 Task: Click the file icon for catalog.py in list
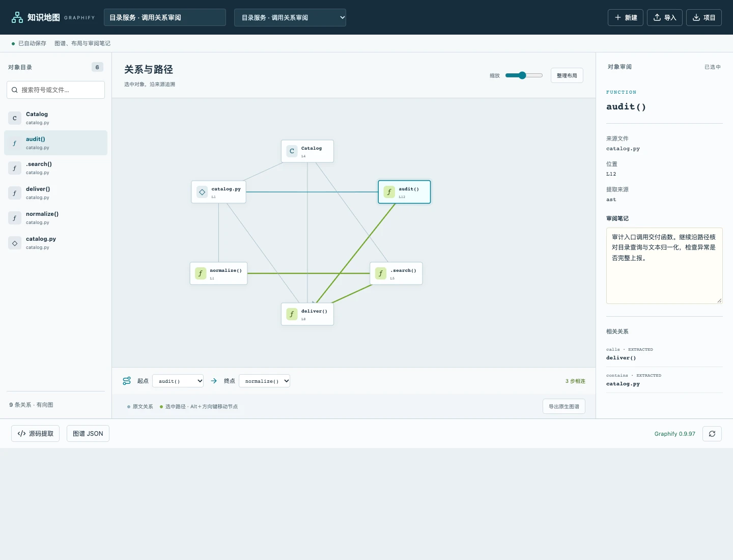pyautogui.click(x=15, y=243)
